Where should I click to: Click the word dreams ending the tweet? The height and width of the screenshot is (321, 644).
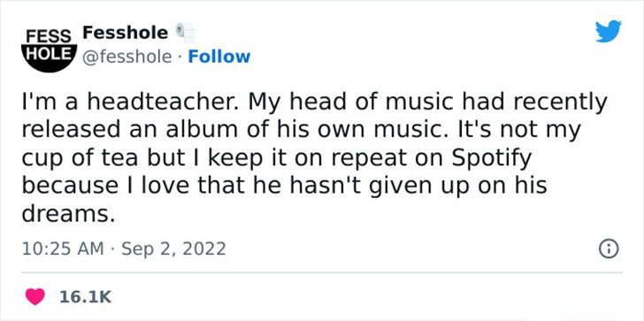(68, 213)
